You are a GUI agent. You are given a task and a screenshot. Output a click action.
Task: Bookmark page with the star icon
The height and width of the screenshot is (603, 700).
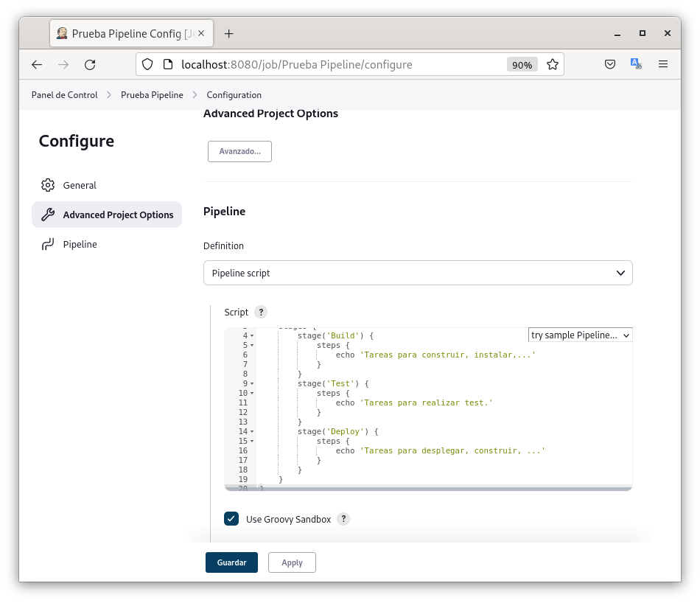pos(552,65)
